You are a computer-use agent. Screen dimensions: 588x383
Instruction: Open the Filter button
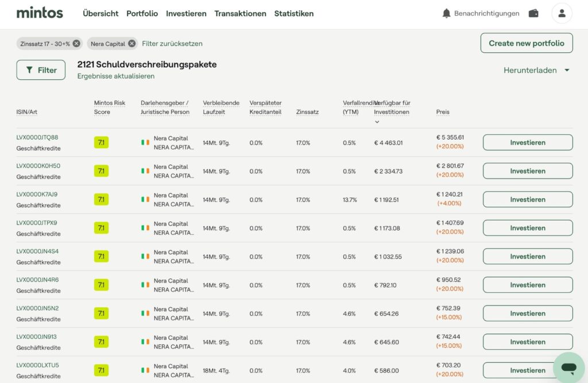(x=41, y=70)
